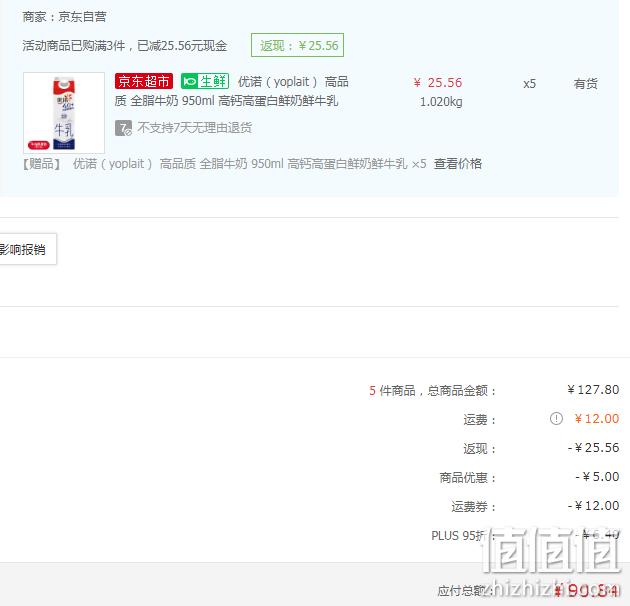The image size is (630, 606).
Task: Click the 应付总额 payable total amount
Action: click(x=587, y=590)
